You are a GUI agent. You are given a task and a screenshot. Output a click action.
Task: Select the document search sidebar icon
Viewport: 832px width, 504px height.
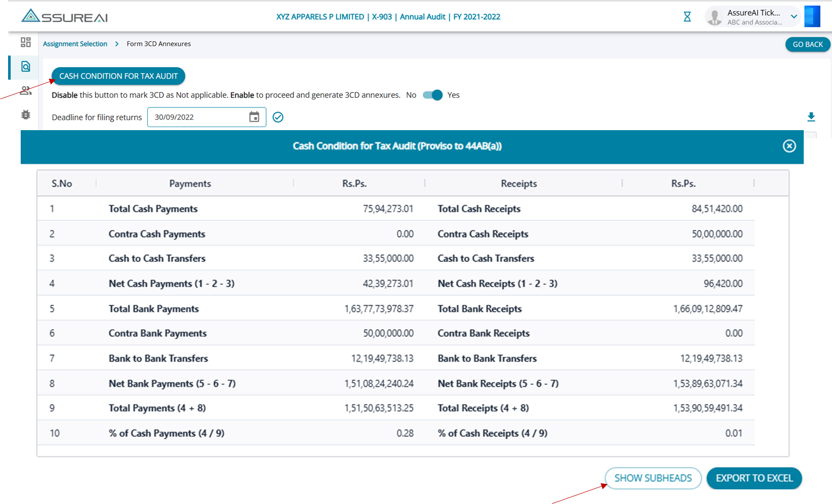pyautogui.click(x=26, y=67)
